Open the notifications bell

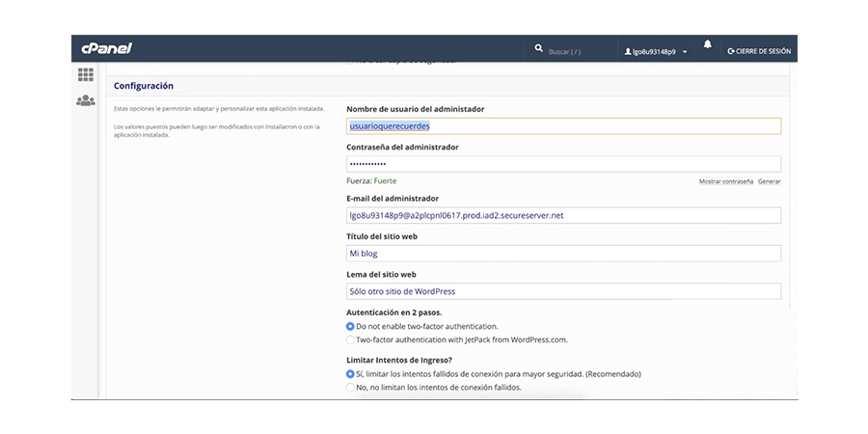[x=707, y=44]
